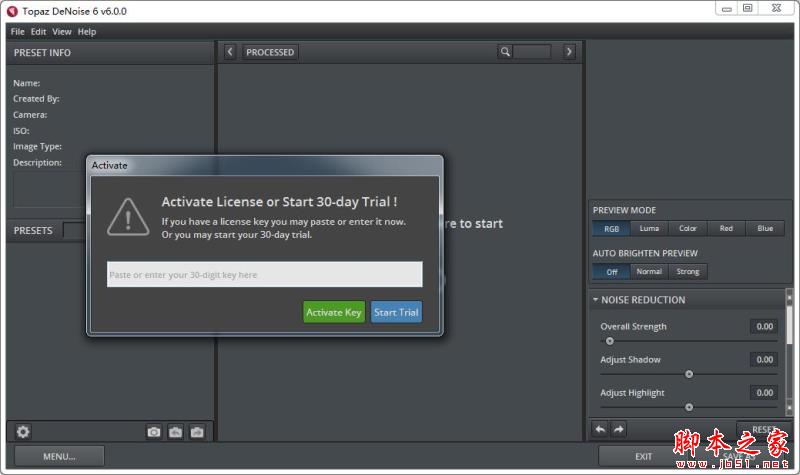
Task: Click the Adjust Highlight value box
Action: tap(764, 393)
